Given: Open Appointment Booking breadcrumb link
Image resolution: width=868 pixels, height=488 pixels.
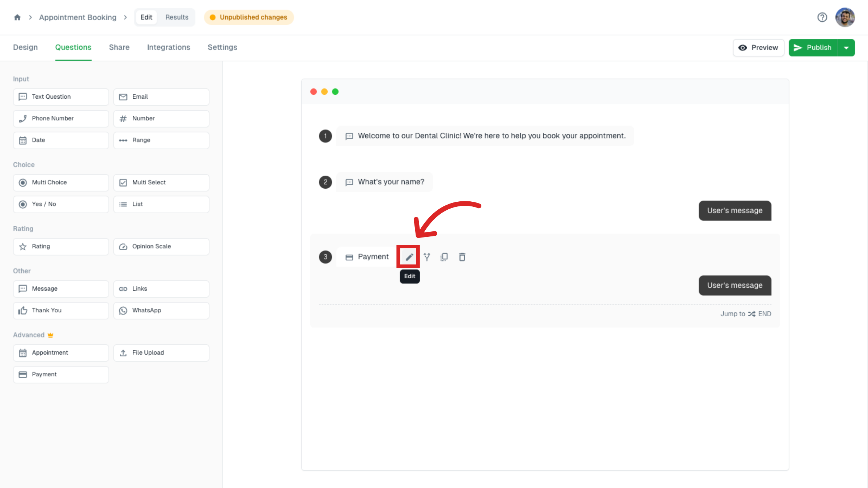Looking at the screenshot, I should click(78, 17).
